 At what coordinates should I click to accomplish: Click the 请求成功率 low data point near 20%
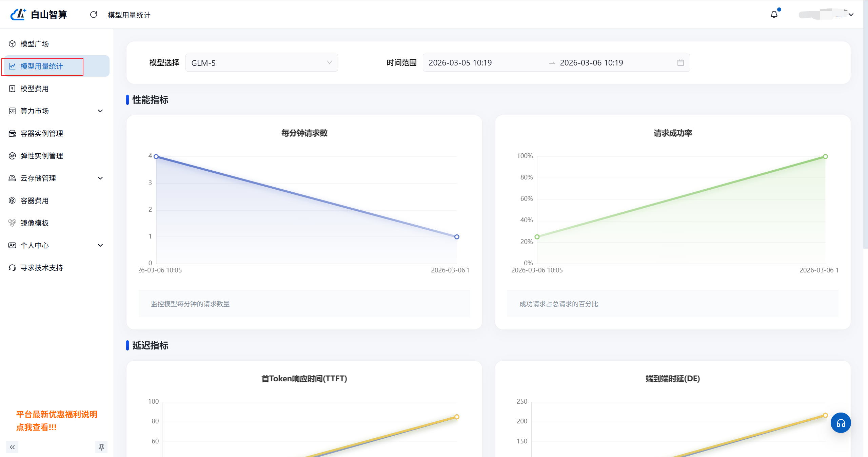tap(537, 237)
